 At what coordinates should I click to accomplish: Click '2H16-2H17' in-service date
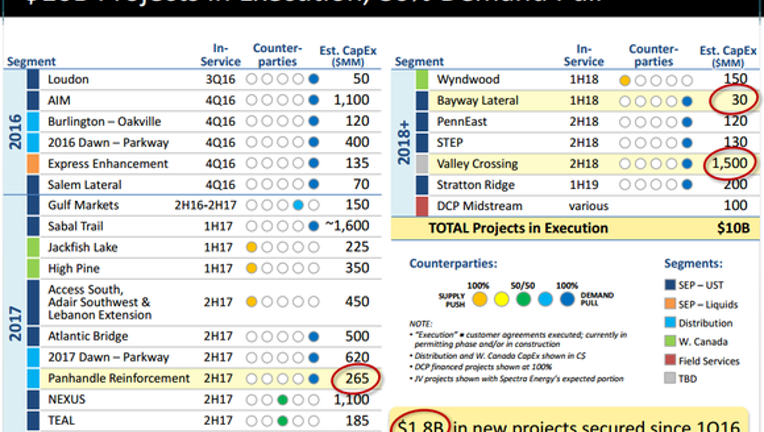206,205
